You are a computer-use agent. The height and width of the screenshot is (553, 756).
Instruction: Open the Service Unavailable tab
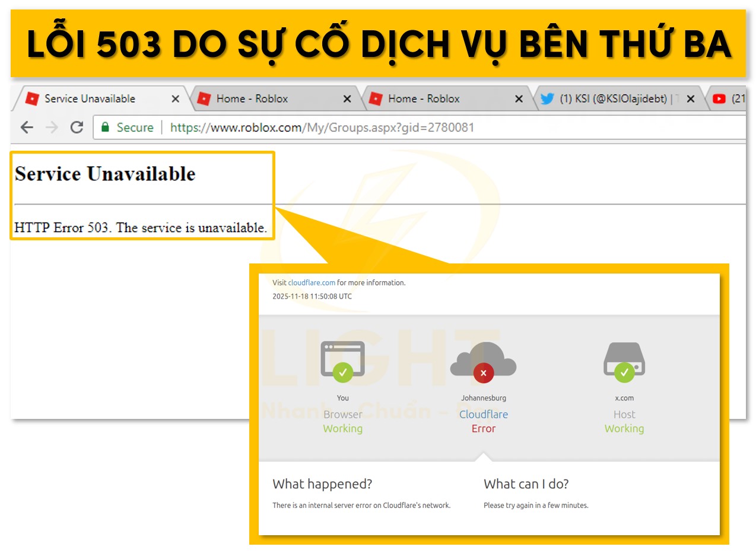tap(95, 98)
